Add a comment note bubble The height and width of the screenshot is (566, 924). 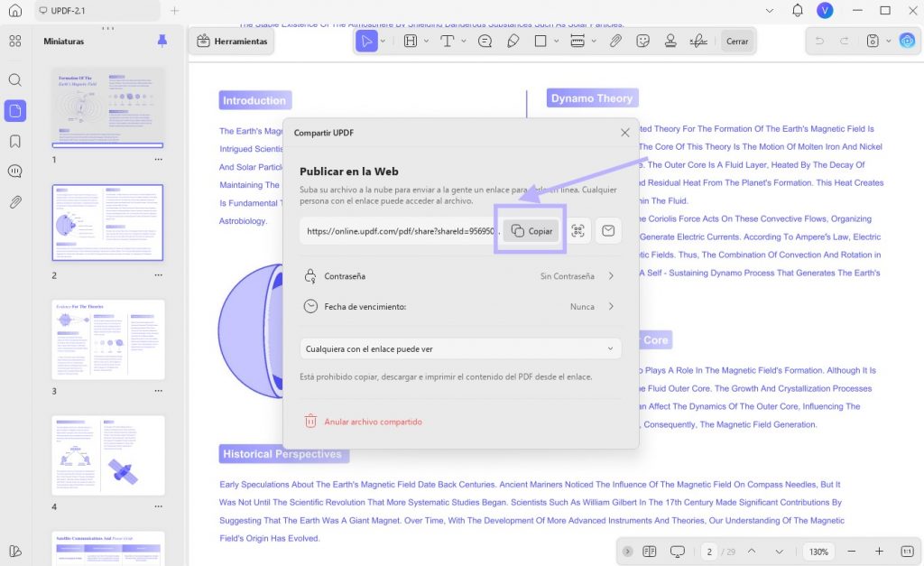pyautogui.click(x=485, y=41)
